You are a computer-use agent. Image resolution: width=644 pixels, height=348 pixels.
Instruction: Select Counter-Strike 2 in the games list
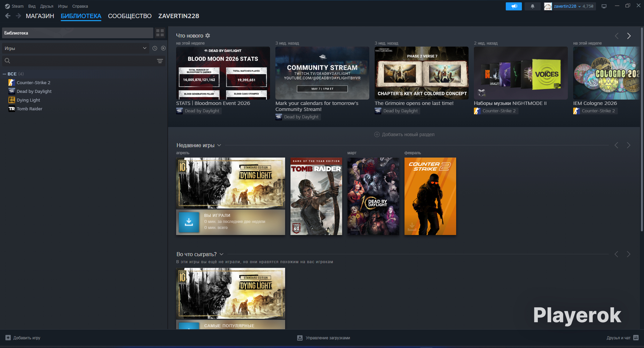(x=33, y=82)
